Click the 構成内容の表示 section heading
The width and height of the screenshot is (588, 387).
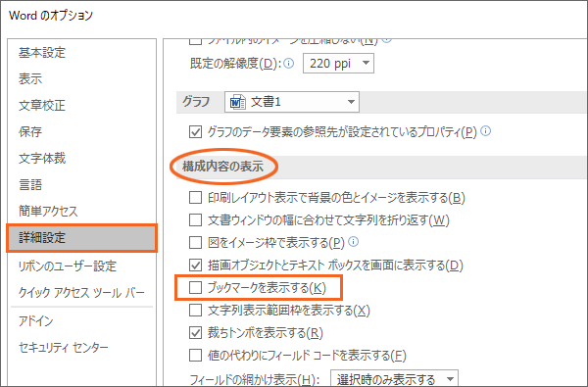223,167
